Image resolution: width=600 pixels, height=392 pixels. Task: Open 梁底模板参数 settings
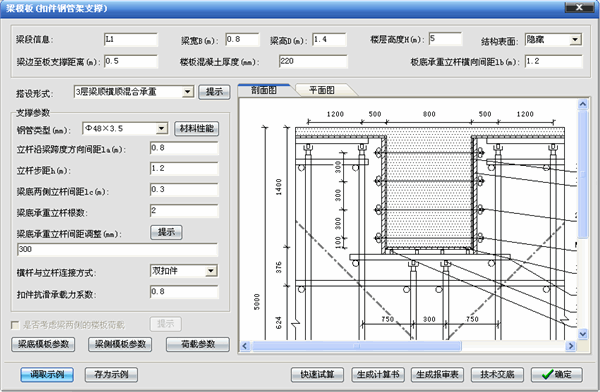pos(43,344)
